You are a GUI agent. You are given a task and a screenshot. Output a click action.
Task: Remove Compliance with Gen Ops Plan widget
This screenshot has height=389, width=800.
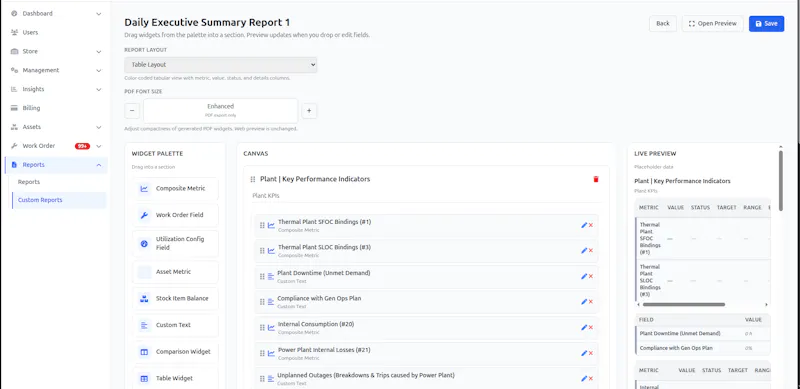coord(591,302)
